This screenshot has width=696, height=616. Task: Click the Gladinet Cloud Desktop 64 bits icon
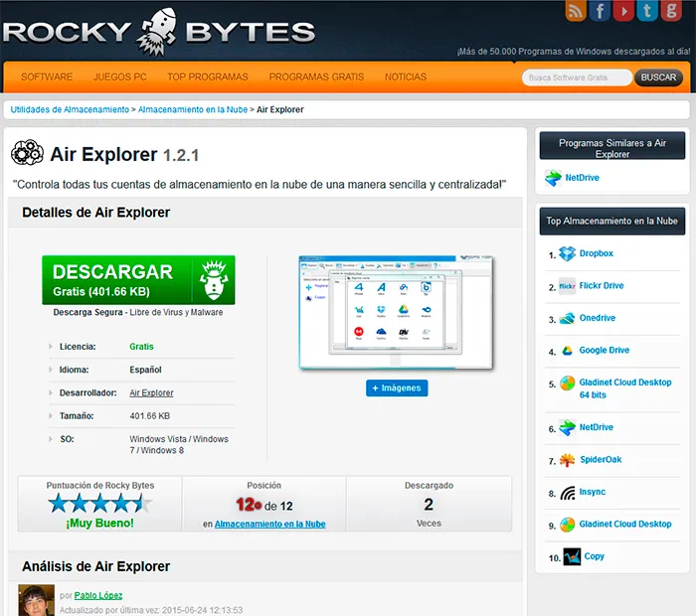click(567, 383)
